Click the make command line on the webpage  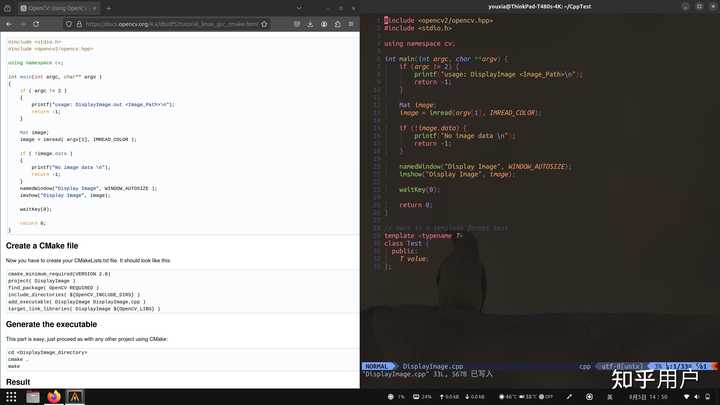pos(14,366)
